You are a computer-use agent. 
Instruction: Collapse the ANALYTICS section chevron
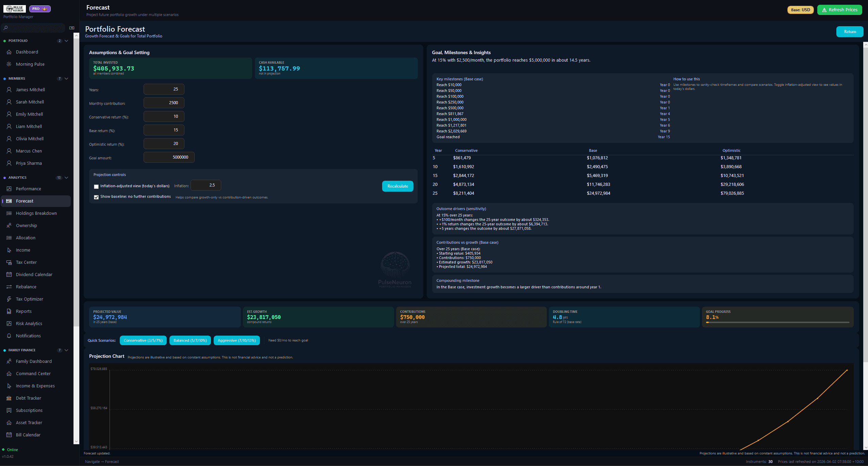click(x=66, y=178)
